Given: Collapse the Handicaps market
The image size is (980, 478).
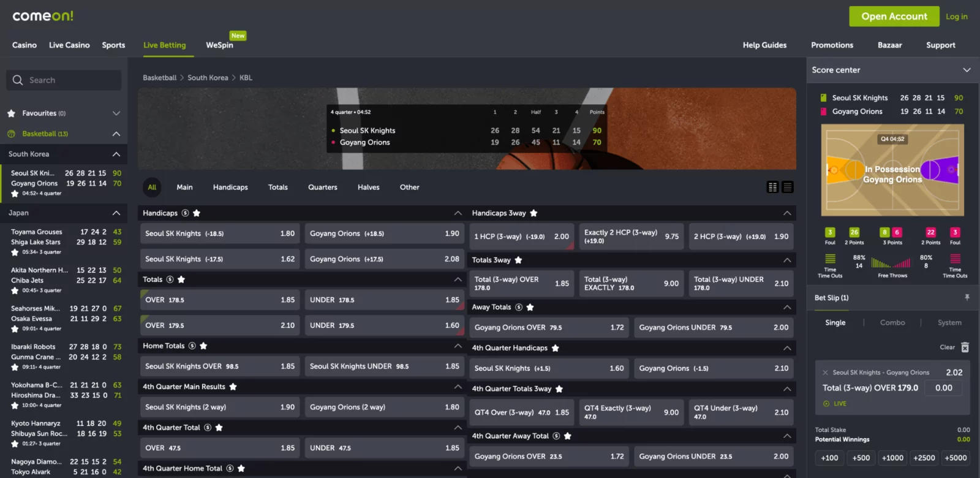Looking at the screenshot, I should 458,213.
